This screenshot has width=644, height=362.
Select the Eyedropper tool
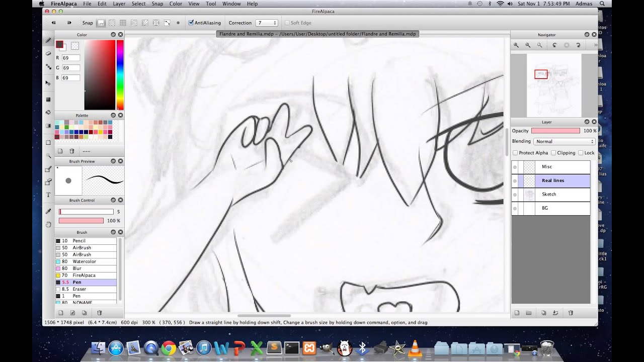(x=48, y=212)
